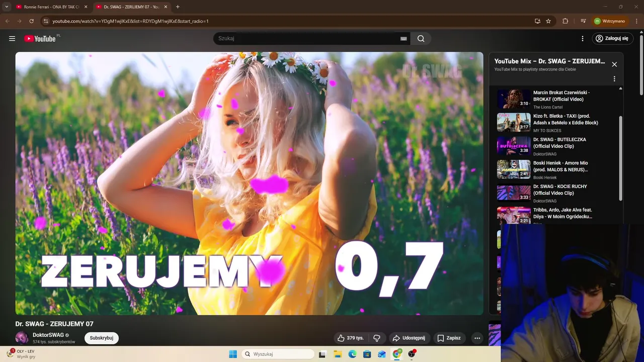Dislike the video with thumbs down
644x362 pixels.
point(377,338)
